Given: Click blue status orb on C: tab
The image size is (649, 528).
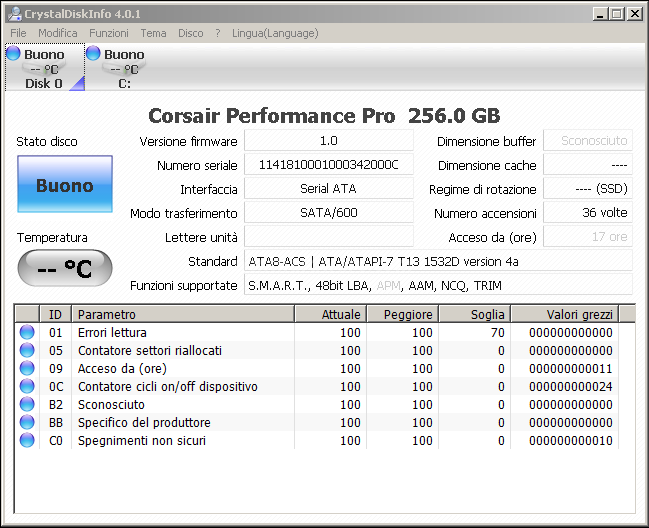Looking at the screenshot, I should pos(93,53).
